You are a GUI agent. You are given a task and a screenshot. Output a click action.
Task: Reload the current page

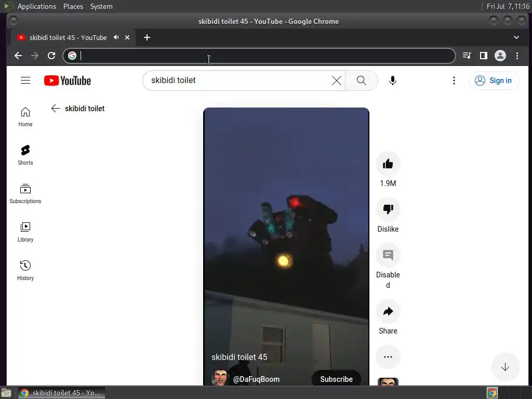point(51,56)
